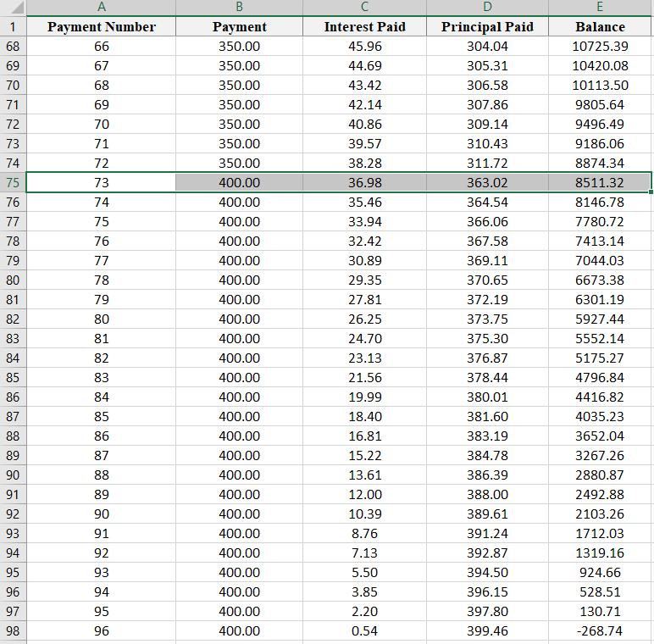Click the Payment Number header cell

click(x=102, y=26)
